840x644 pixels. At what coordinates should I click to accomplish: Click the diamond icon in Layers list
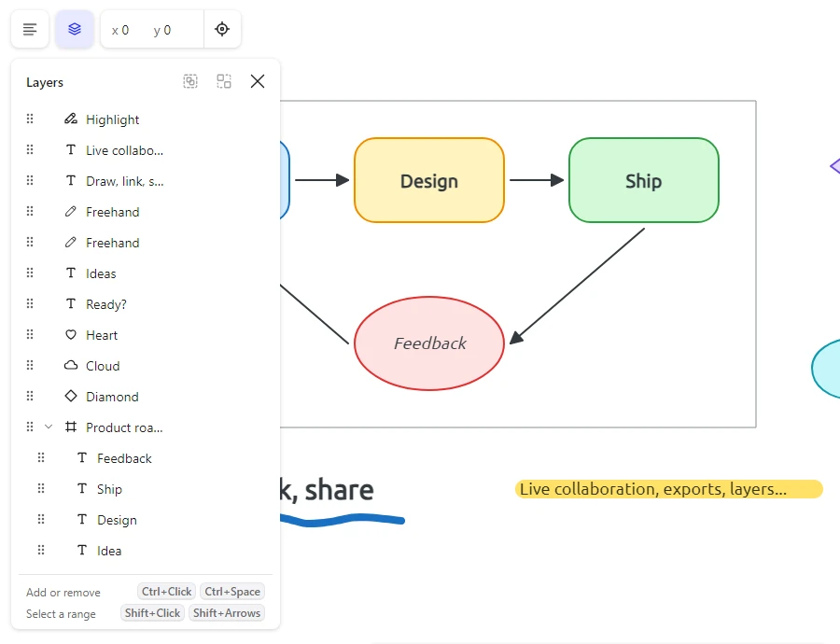[x=71, y=397]
